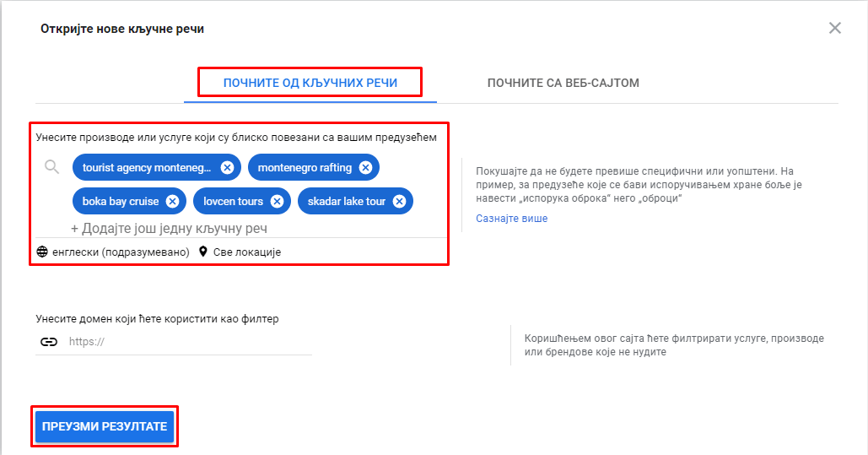Click the search magnifier icon
Screen dimensions: 868x455
click(x=52, y=167)
